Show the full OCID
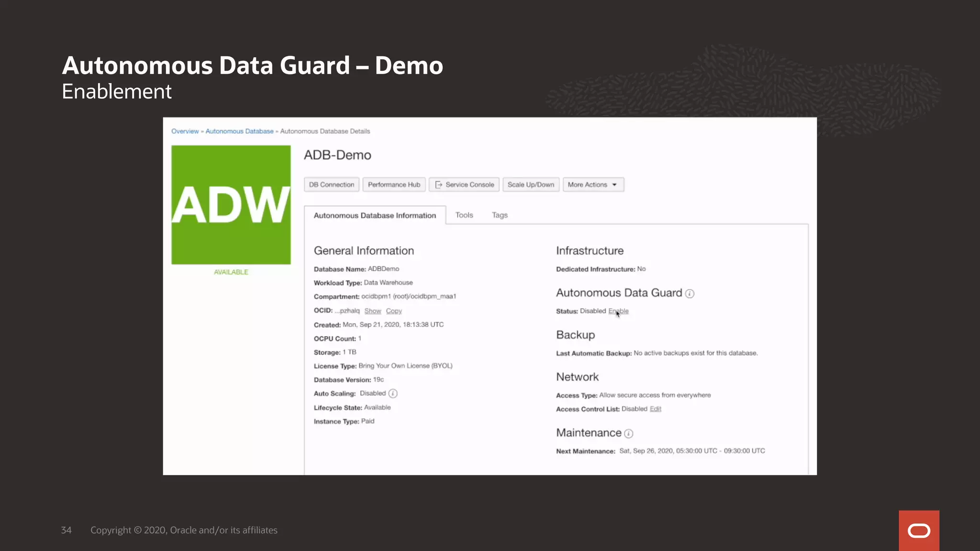The image size is (980, 551). coord(373,311)
